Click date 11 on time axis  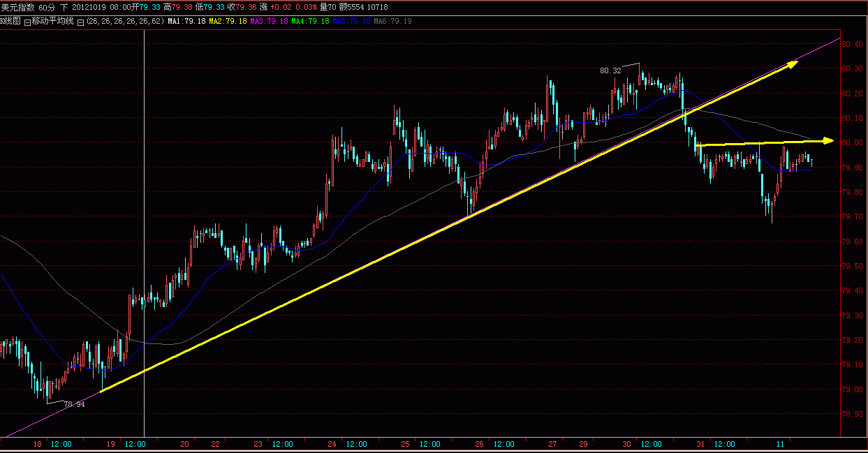click(x=780, y=444)
